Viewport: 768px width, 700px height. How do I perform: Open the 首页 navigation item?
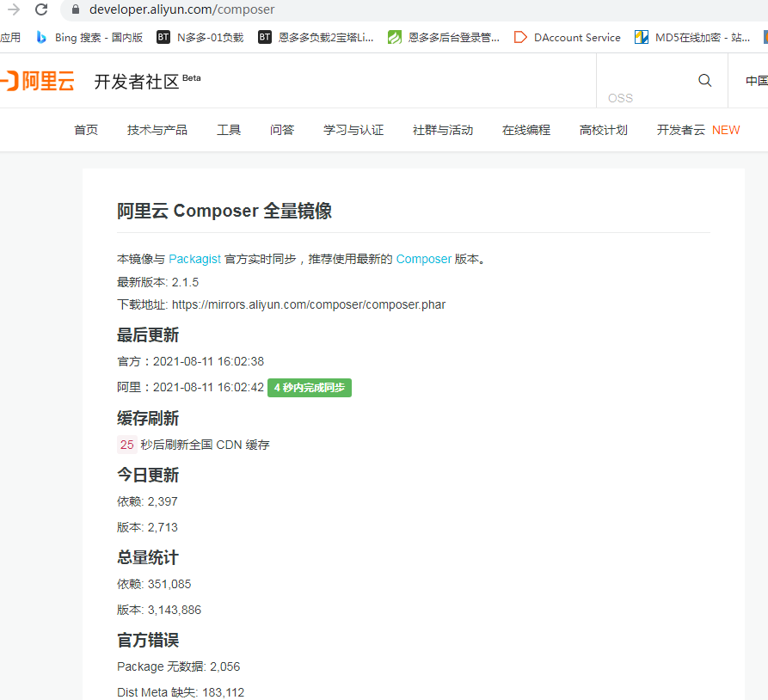(x=86, y=130)
